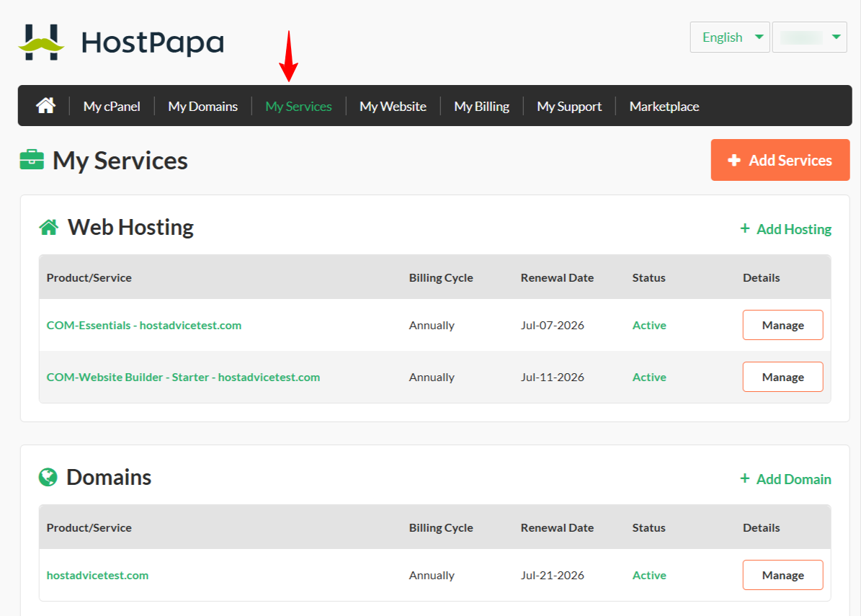Click the green briefcase My Services icon
861x616 pixels.
tap(32, 160)
